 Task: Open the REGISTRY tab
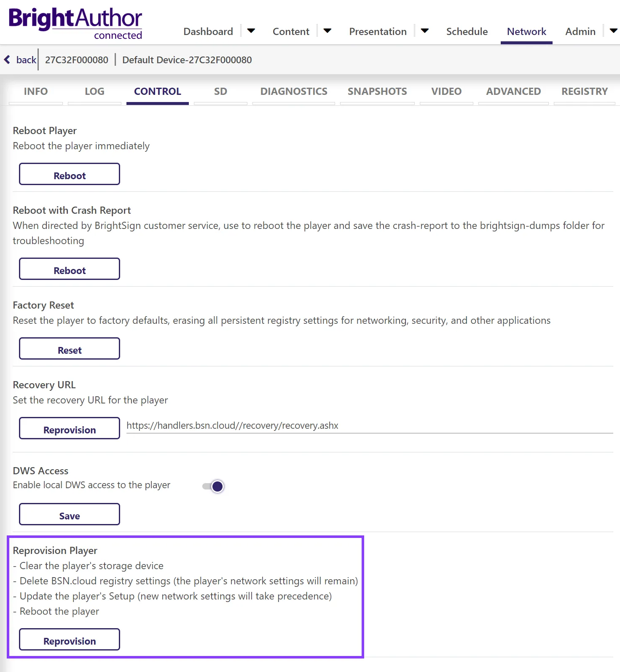click(585, 91)
